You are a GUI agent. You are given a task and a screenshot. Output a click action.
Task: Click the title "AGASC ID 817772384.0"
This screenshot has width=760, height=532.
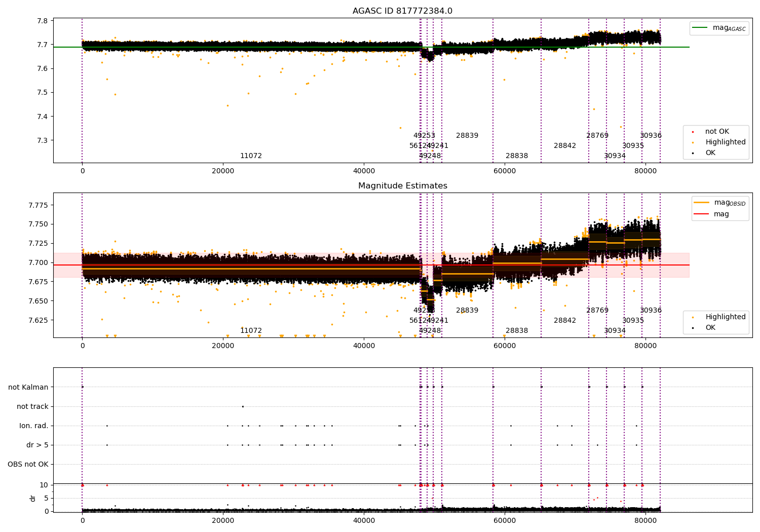point(402,11)
